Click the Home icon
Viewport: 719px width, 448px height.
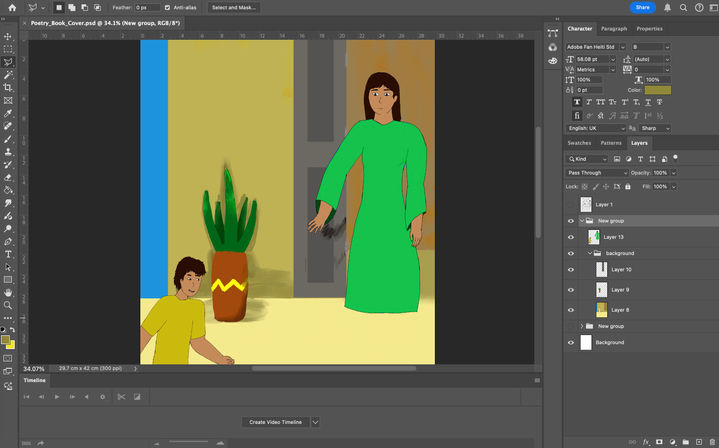pos(12,7)
